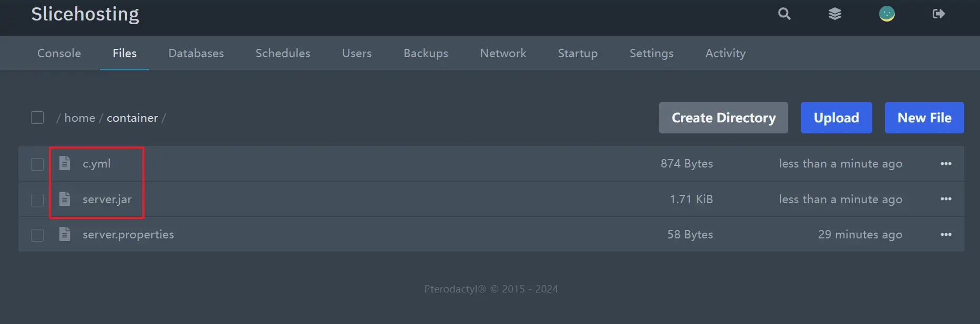Click the Create Directory button
Viewport: 980px width, 324px height.
pyautogui.click(x=724, y=118)
